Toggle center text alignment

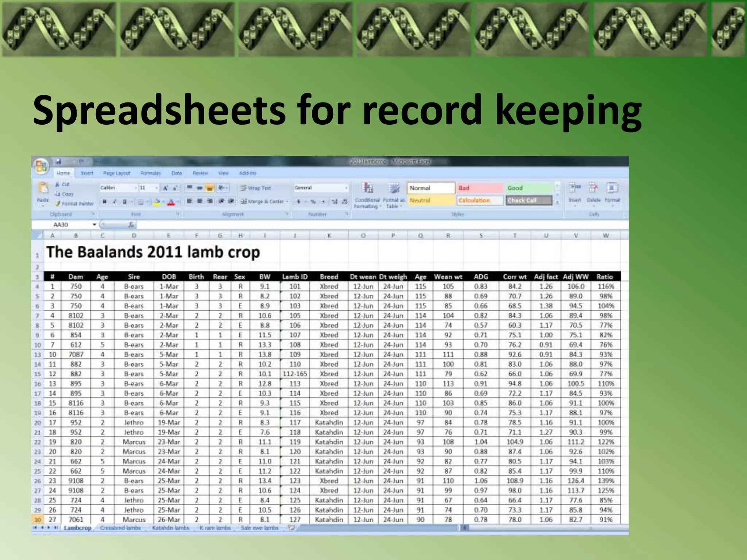point(200,201)
